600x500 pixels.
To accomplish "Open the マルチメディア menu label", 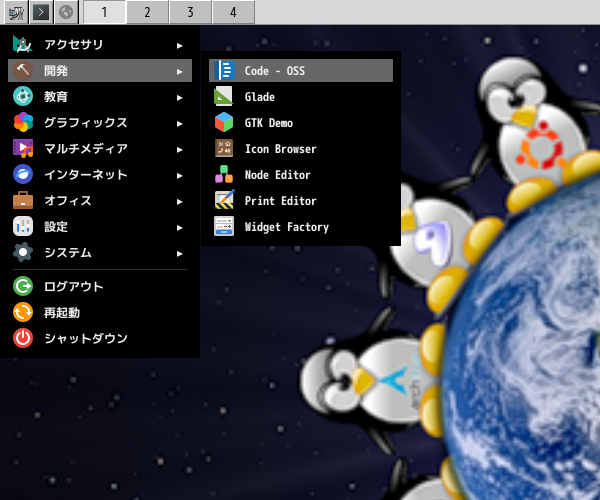I will pos(86,148).
